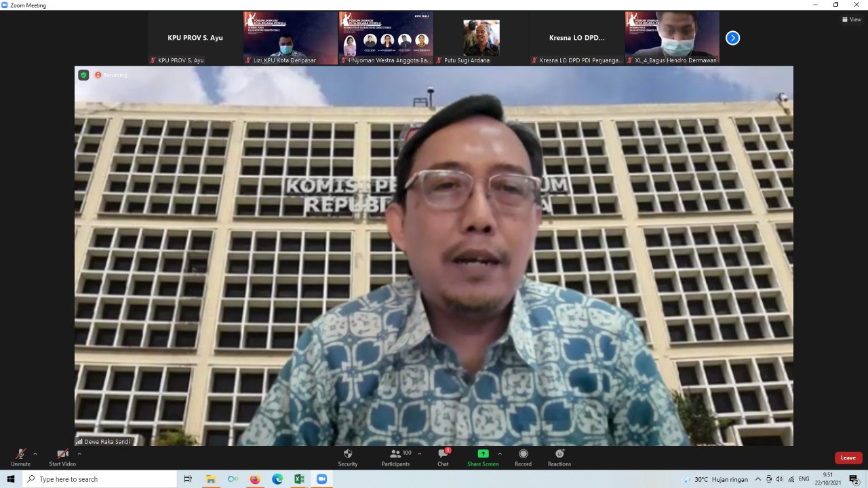Click the red Leave button

pos(848,457)
